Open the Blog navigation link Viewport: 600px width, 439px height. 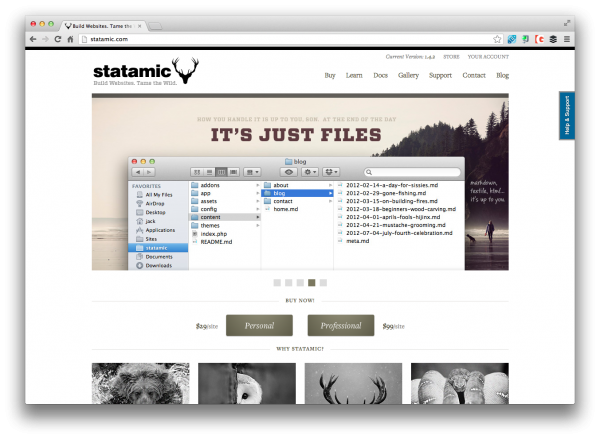pyautogui.click(x=502, y=75)
